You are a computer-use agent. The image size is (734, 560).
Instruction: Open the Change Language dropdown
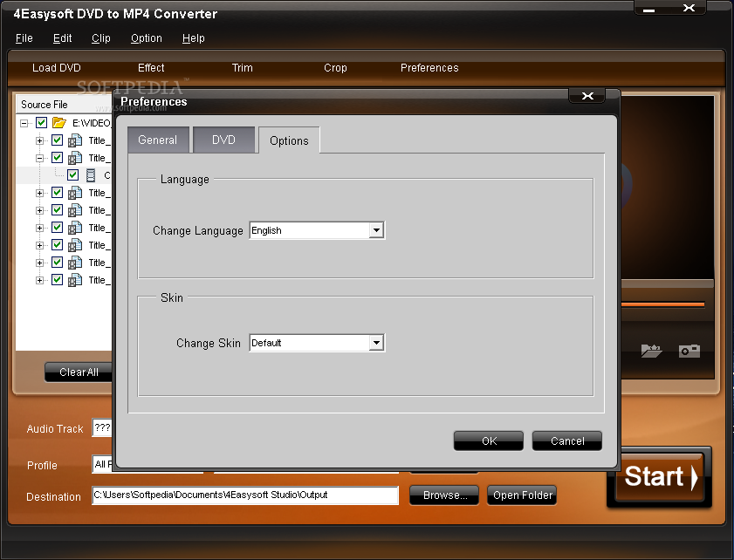pyautogui.click(x=376, y=230)
